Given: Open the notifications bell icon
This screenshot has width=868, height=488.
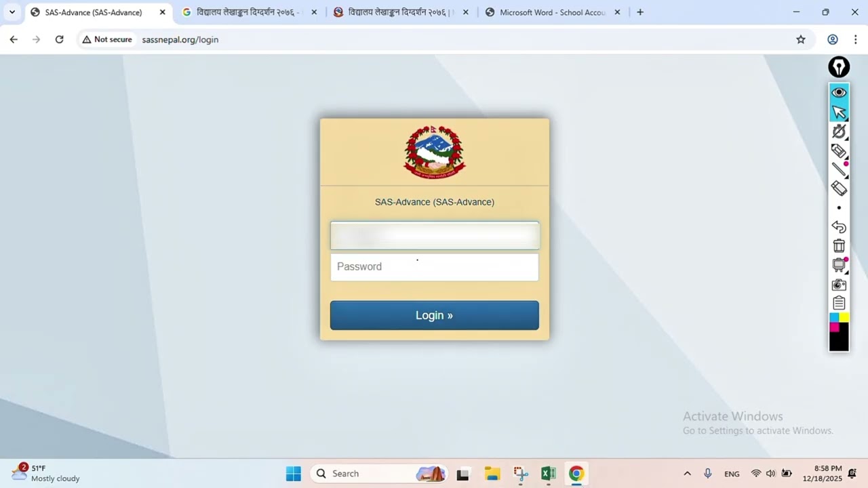Looking at the screenshot, I should 852,474.
